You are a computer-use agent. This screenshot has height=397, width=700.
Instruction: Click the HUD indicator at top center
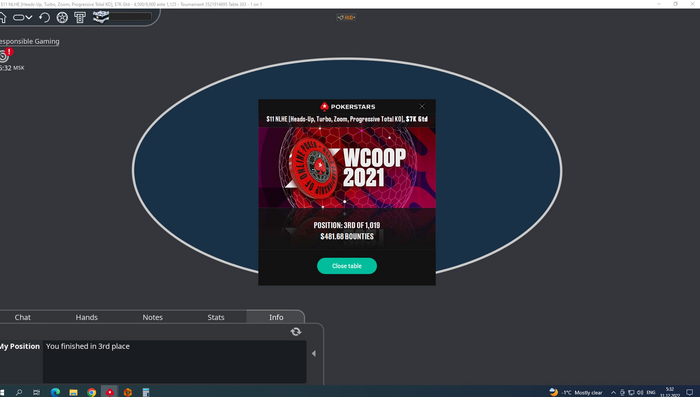346,17
